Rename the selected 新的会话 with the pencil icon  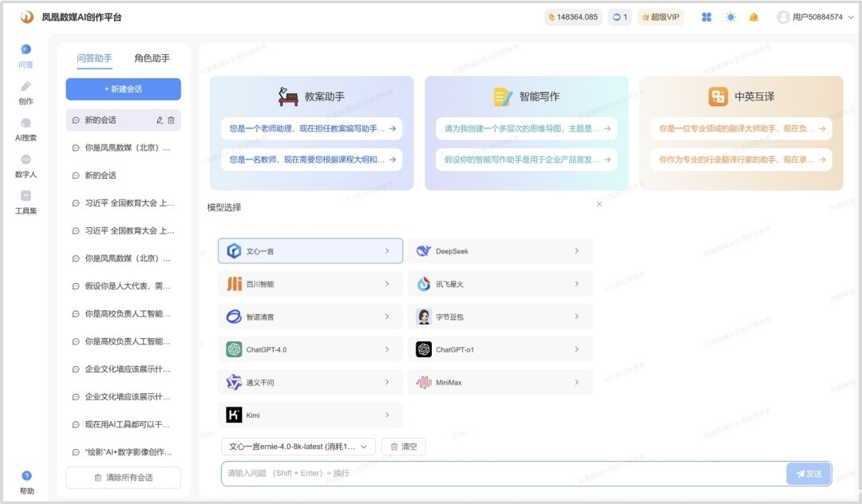[x=160, y=120]
